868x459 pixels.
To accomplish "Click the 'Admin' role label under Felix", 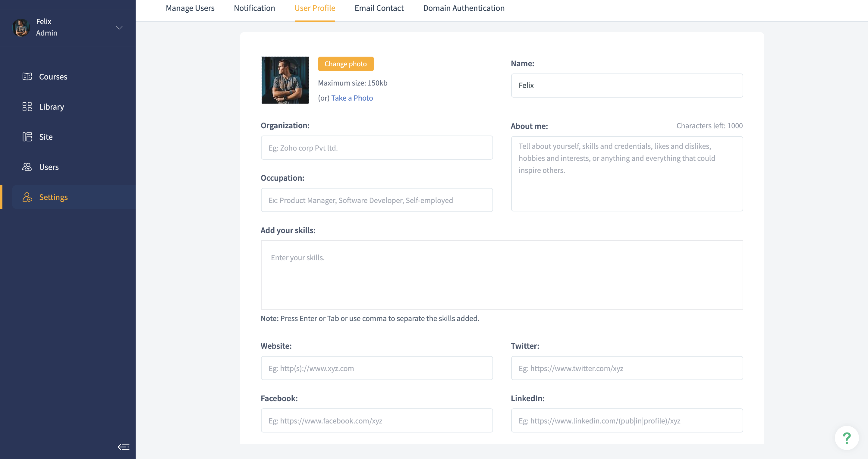I will click(x=46, y=33).
